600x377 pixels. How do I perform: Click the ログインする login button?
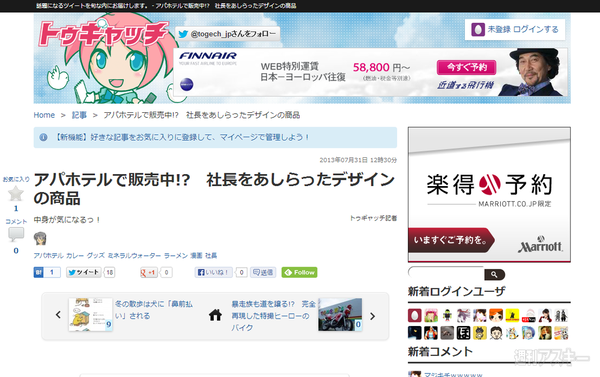515,29
